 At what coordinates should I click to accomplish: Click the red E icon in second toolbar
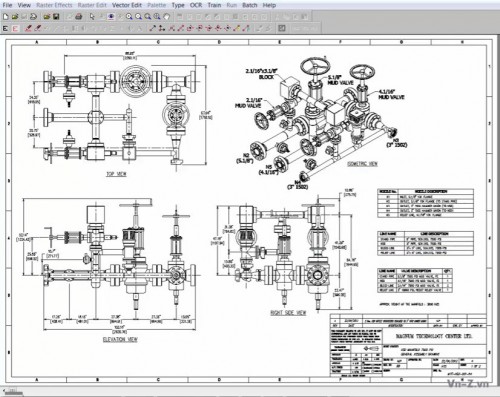pyautogui.click(x=15, y=29)
